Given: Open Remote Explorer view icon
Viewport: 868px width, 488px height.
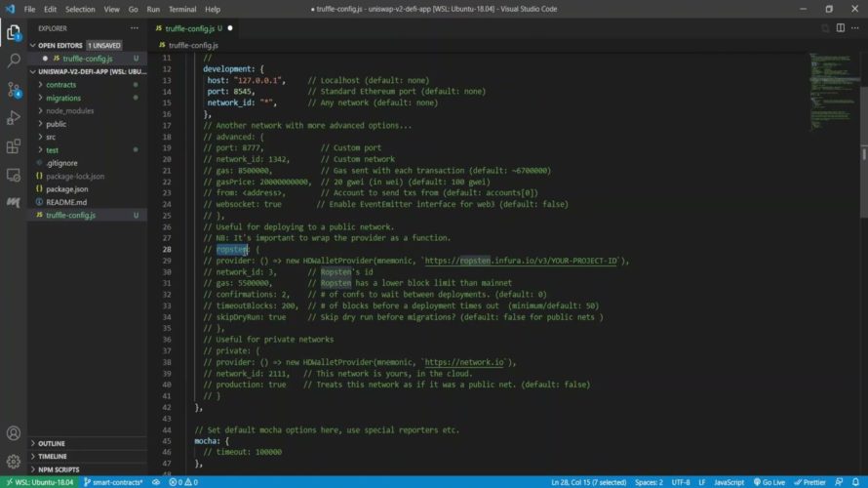Looking at the screenshot, I should click(x=14, y=175).
